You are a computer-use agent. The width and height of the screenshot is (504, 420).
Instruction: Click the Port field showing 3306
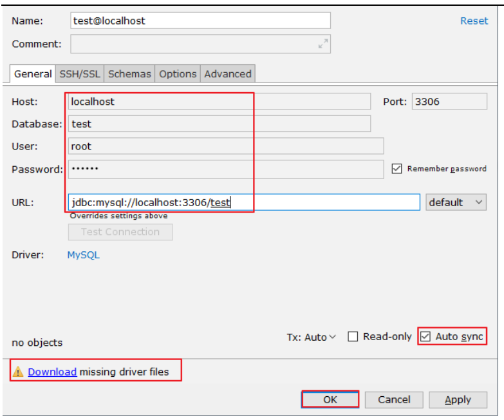coord(449,101)
